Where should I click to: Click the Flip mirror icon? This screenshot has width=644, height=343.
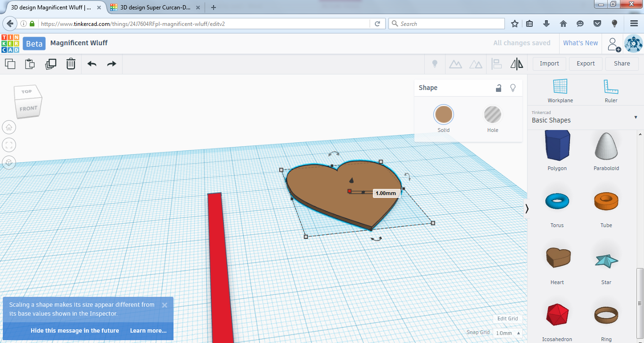click(x=517, y=64)
